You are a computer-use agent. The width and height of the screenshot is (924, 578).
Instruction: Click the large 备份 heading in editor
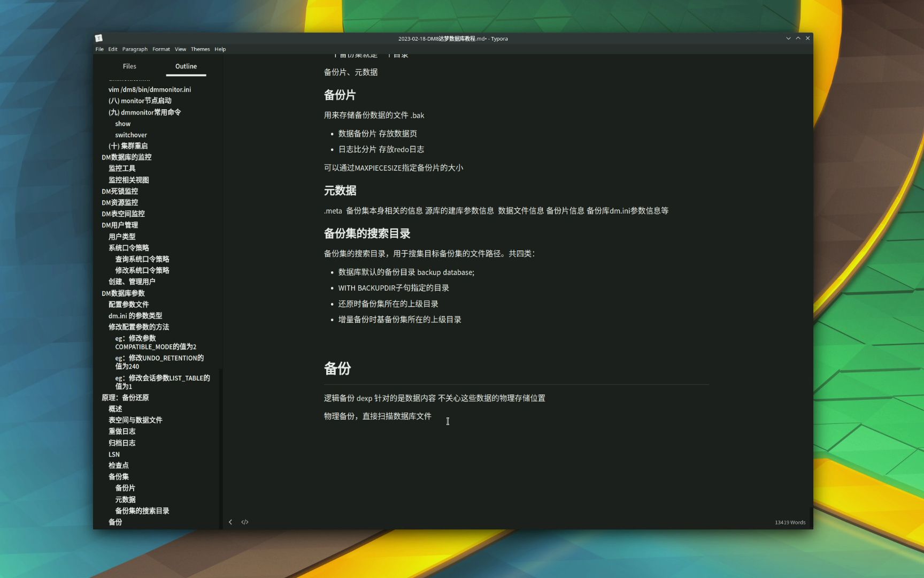pos(337,368)
